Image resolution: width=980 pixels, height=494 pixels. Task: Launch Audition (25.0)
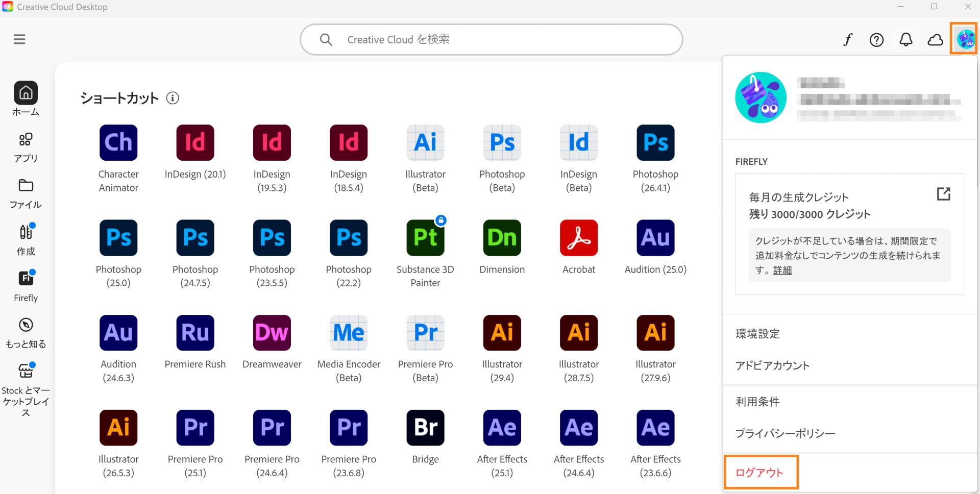click(x=656, y=238)
